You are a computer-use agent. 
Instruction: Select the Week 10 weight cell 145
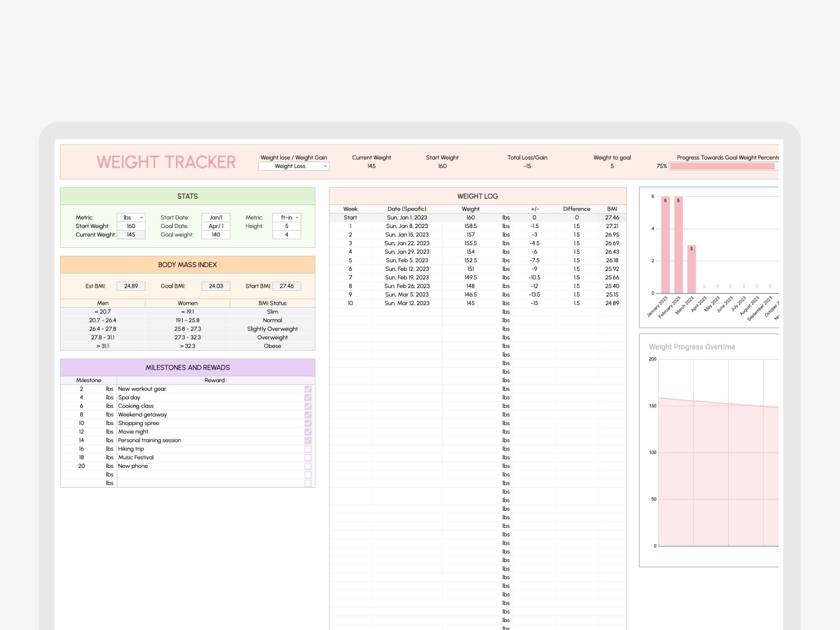click(x=470, y=303)
